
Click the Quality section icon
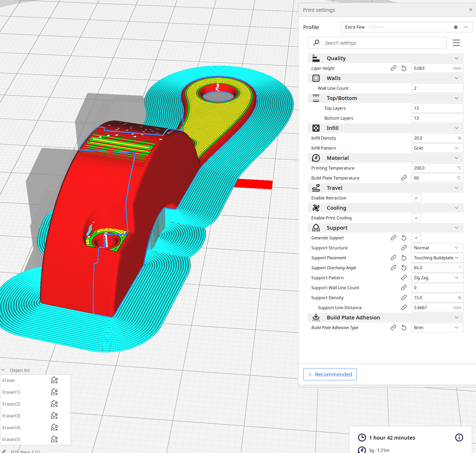[316, 58]
